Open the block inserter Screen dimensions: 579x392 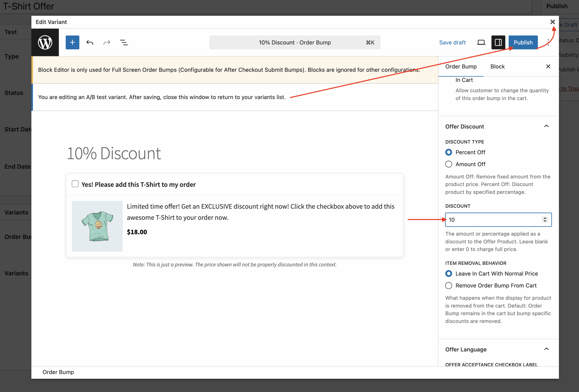click(72, 42)
